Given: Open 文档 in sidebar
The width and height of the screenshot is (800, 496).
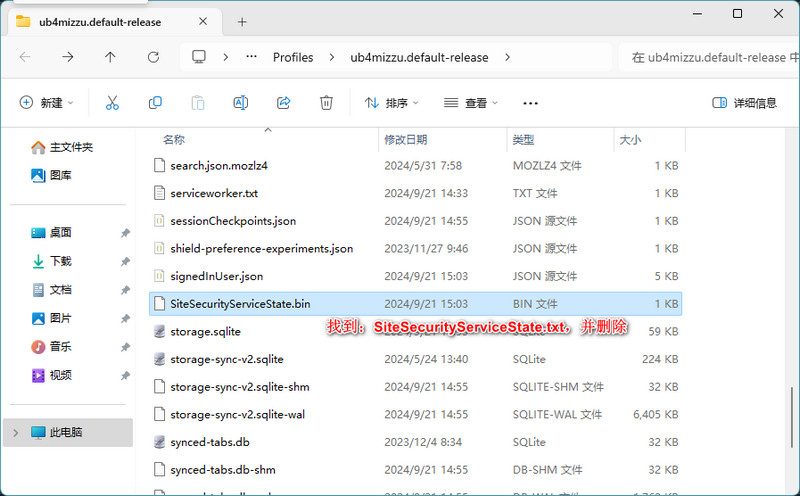Looking at the screenshot, I should click(x=51, y=290).
